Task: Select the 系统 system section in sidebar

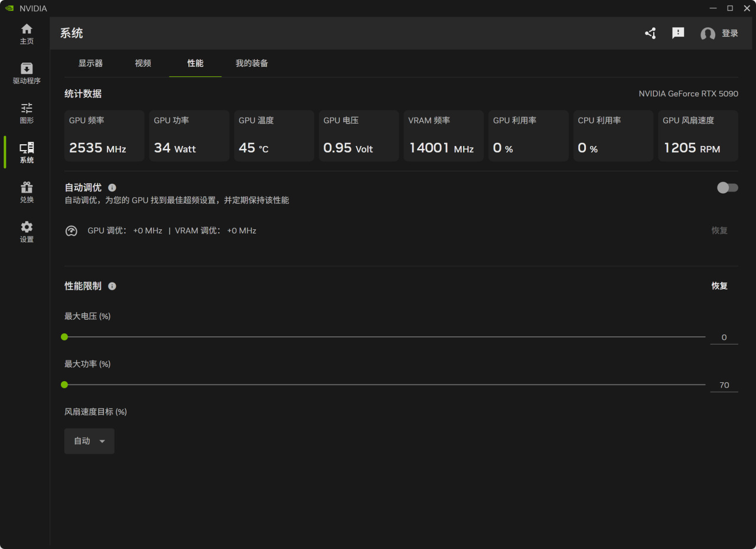Action: 27,152
